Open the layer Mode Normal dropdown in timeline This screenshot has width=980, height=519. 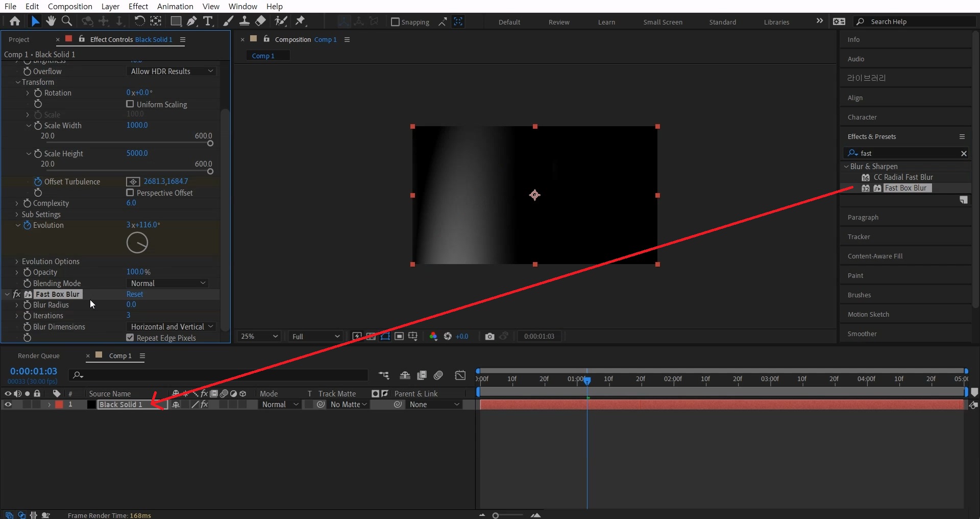click(280, 405)
